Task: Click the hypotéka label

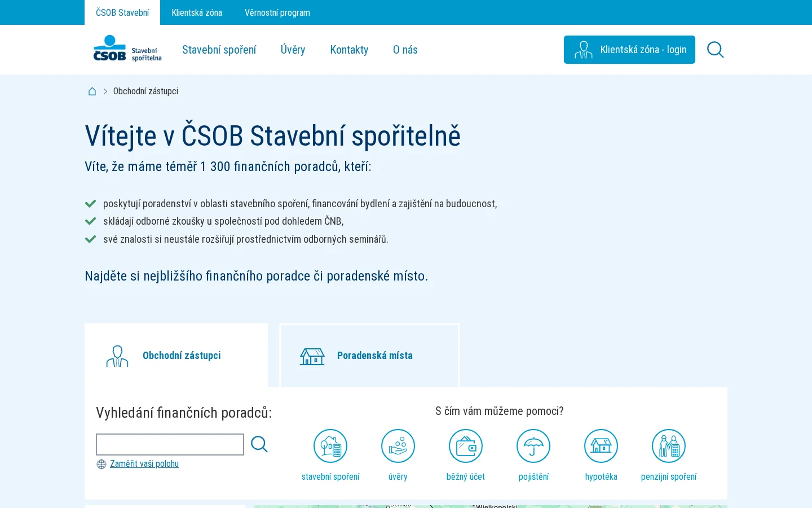Action: tap(601, 477)
